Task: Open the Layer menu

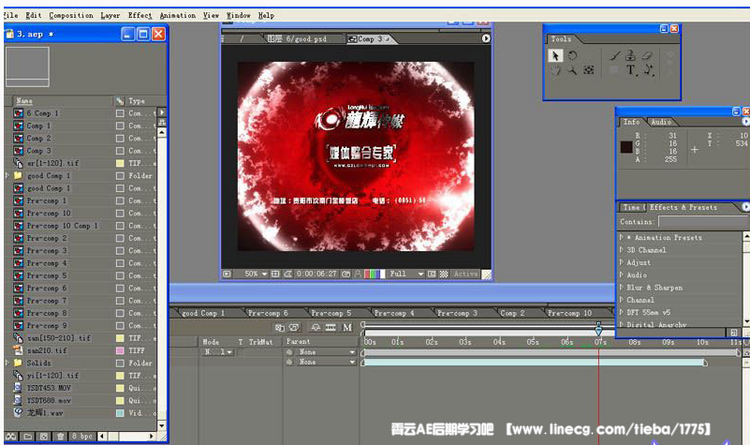Action: [110, 15]
